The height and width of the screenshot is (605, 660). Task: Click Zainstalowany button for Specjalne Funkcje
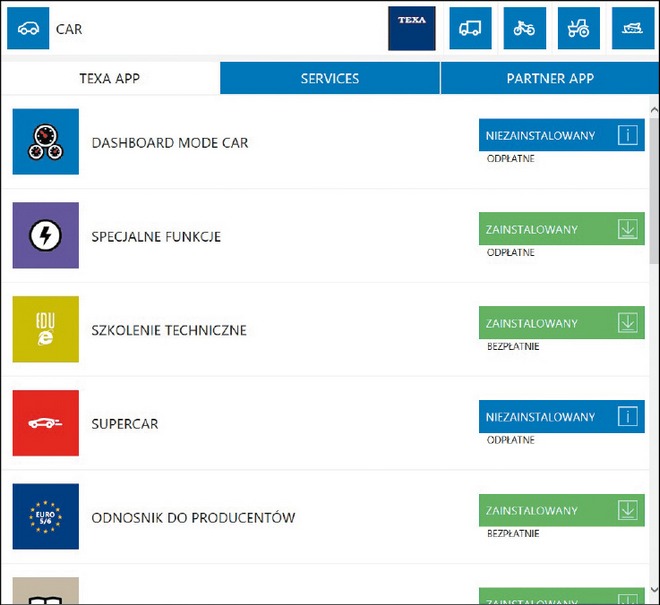(561, 229)
